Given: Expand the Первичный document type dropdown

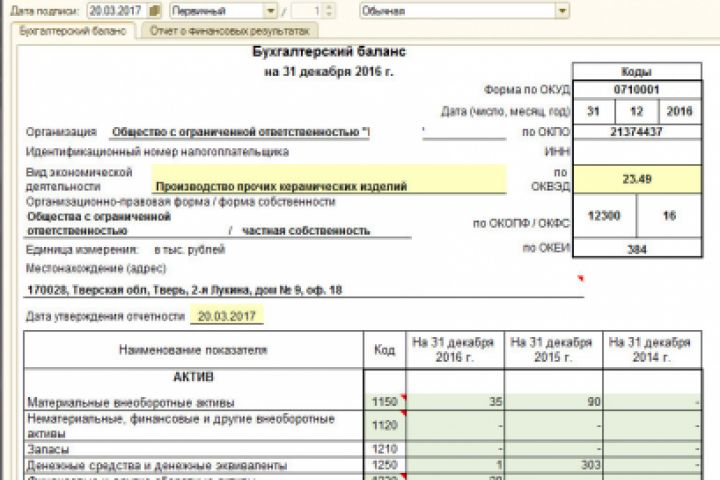Looking at the screenshot, I should click(270, 10).
